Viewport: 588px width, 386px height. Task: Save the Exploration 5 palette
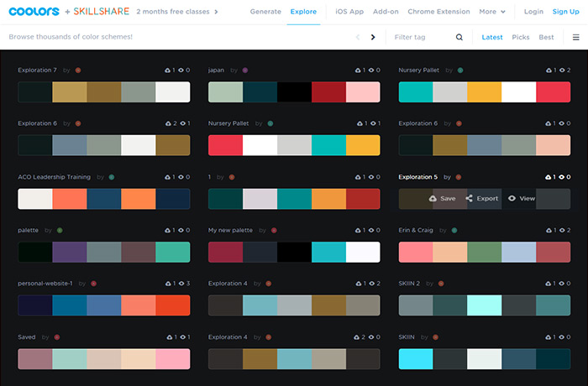click(x=443, y=199)
